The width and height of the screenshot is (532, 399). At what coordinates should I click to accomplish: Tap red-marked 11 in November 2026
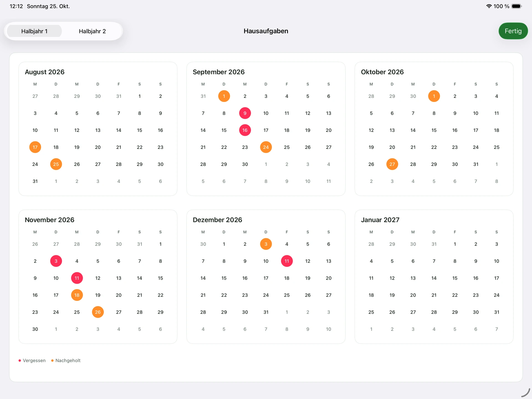(x=77, y=278)
